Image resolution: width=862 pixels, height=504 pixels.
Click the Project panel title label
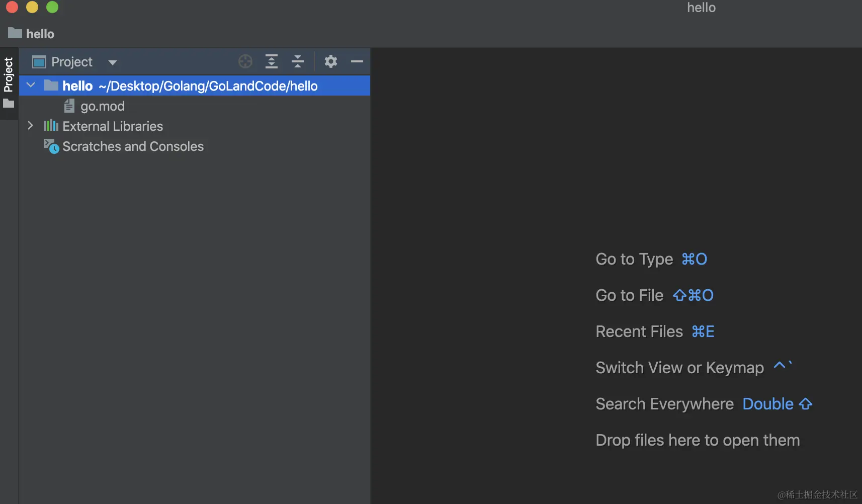pyautogui.click(x=72, y=62)
